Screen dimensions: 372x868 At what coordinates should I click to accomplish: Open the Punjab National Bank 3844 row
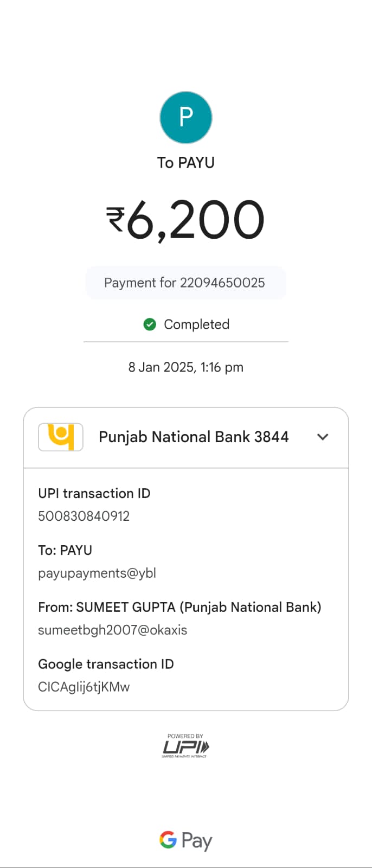click(x=194, y=437)
